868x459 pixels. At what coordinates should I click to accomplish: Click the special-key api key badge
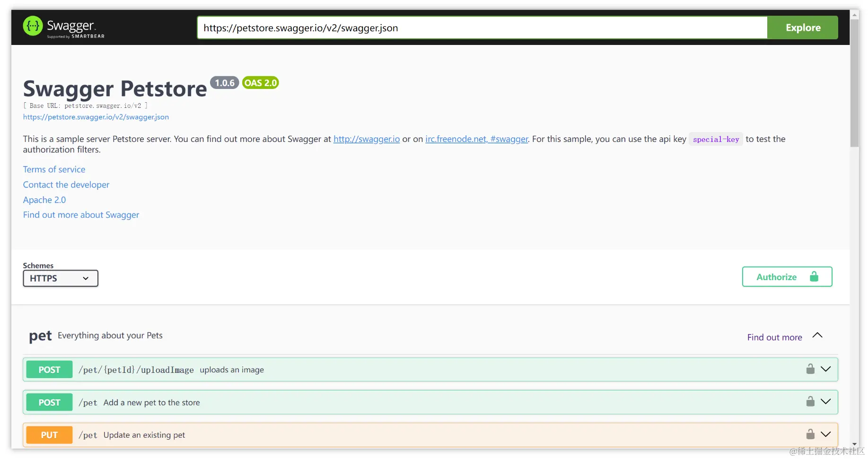click(x=716, y=139)
